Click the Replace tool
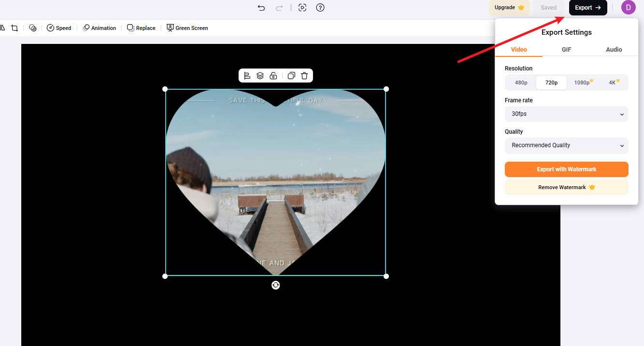The image size is (644, 346). (141, 28)
